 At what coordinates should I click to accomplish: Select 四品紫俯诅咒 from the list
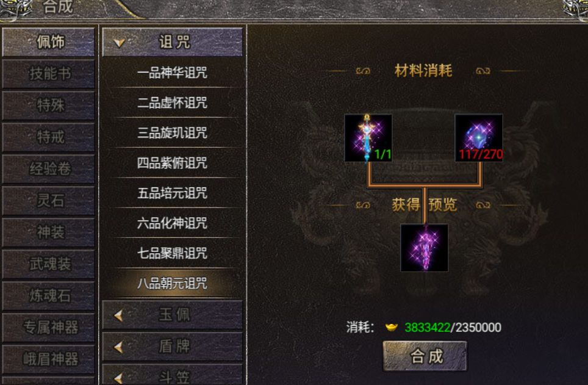[173, 163]
